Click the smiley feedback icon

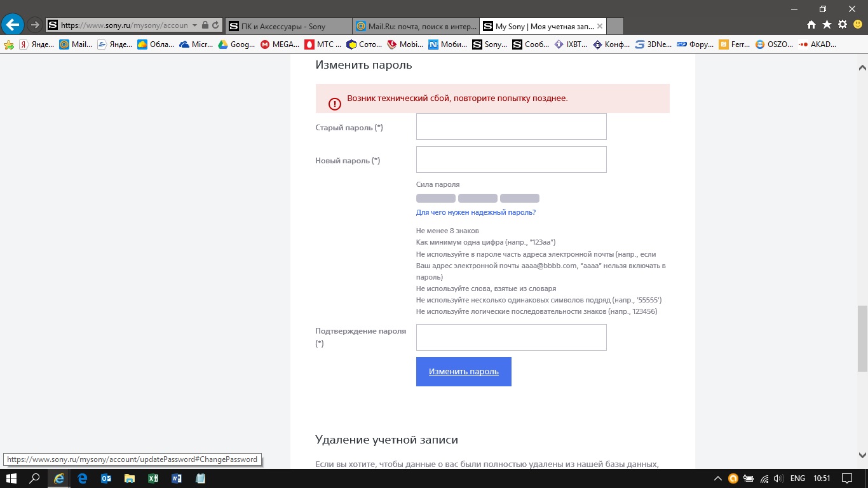pyautogui.click(x=857, y=25)
